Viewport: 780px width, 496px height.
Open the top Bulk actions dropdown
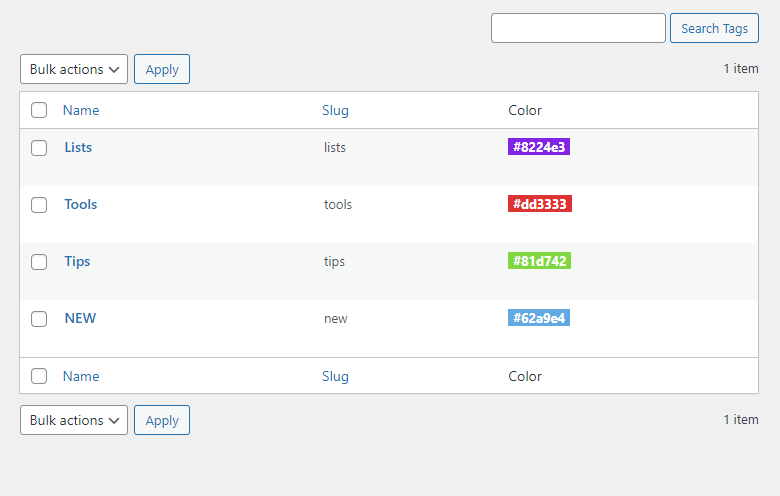coord(74,69)
